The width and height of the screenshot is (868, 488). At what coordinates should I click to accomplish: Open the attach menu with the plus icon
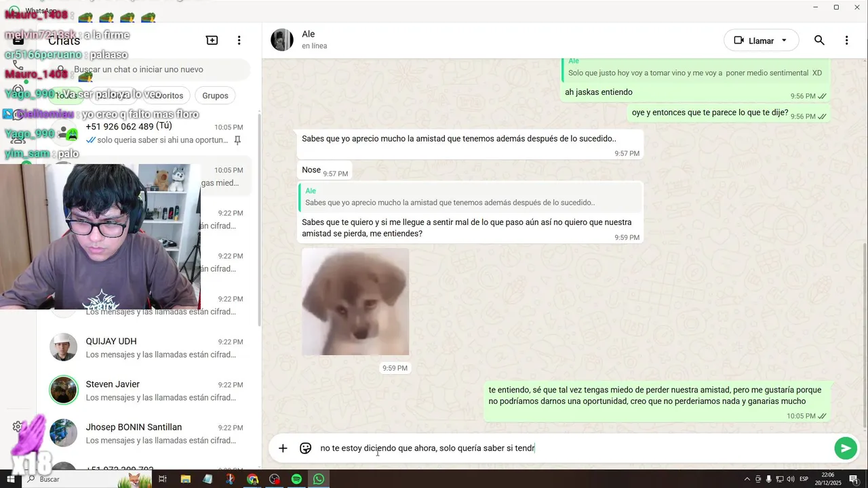[x=283, y=448]
